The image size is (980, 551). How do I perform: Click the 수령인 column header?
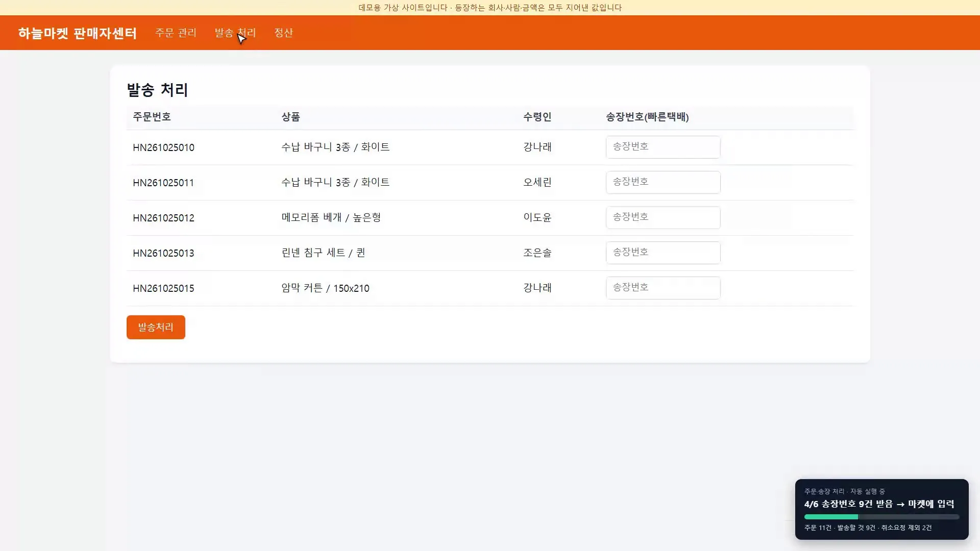pos(537,117)
